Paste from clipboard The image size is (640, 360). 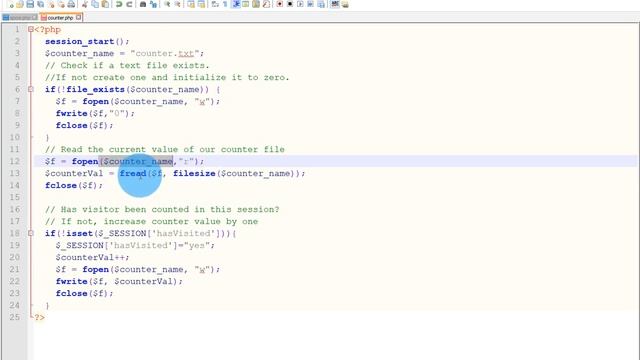point(105,4)
